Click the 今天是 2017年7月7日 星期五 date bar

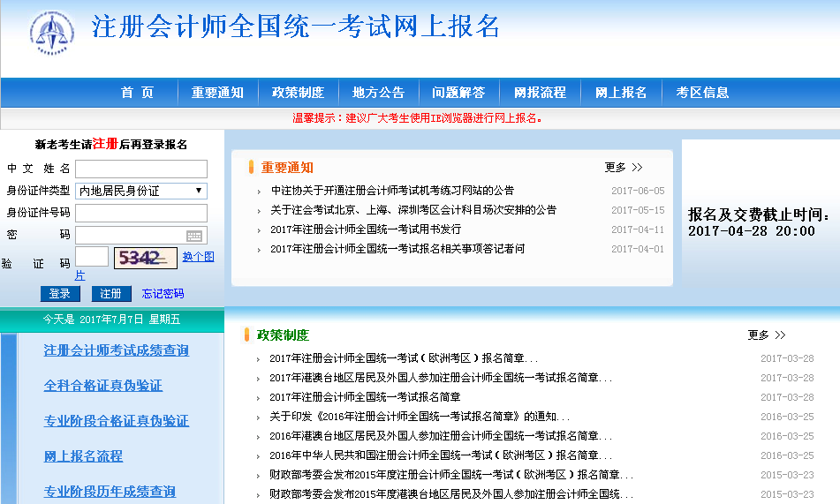coord(112,320)
